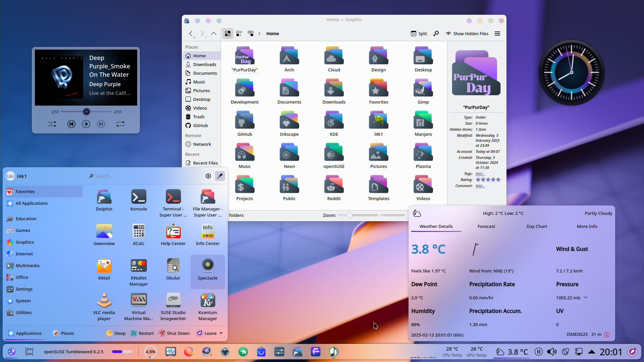Switch Dolphin to details view mode
The image size is (644, 362).
[251, 34]
